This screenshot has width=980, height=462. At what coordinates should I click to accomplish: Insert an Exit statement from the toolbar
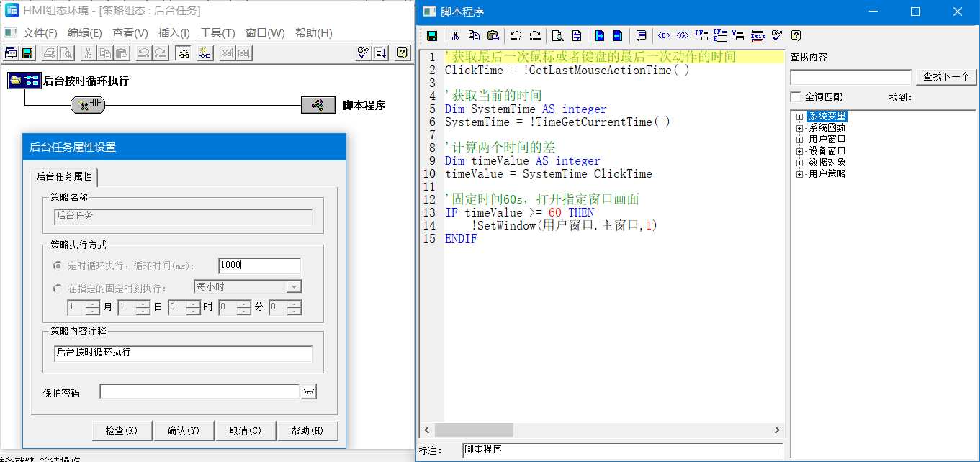coord(758,35)
